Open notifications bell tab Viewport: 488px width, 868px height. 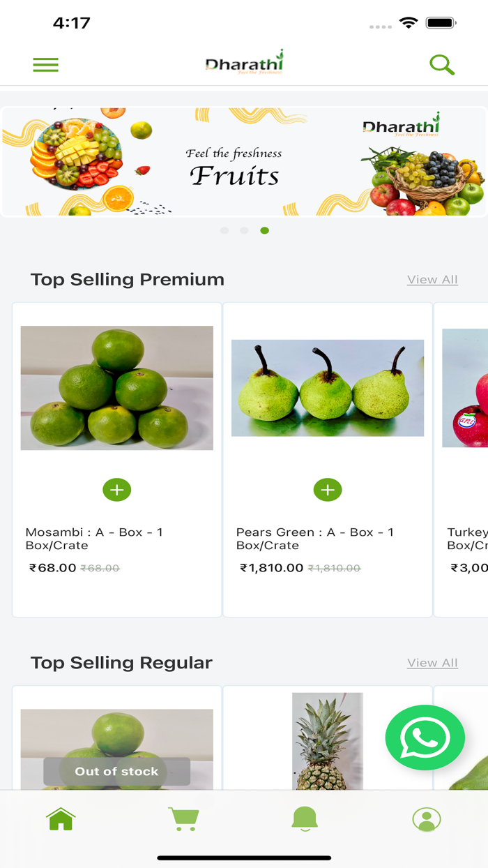coord(305,818)
